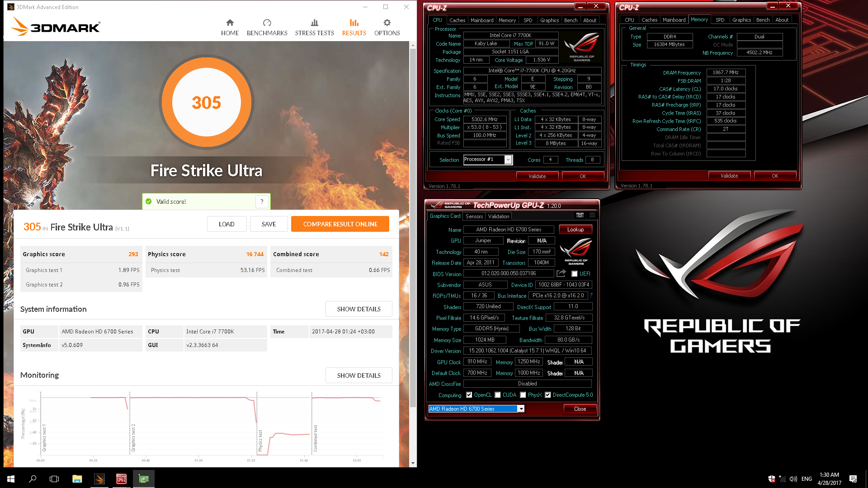Switch to 3DMark taskbar icon

(99, 479)
